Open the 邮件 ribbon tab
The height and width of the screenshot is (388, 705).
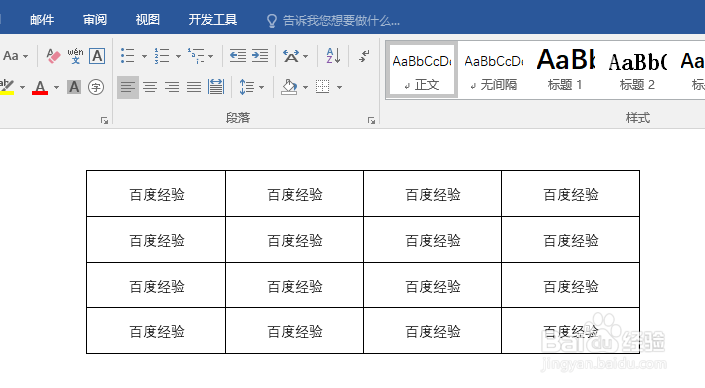click(42, 20)
